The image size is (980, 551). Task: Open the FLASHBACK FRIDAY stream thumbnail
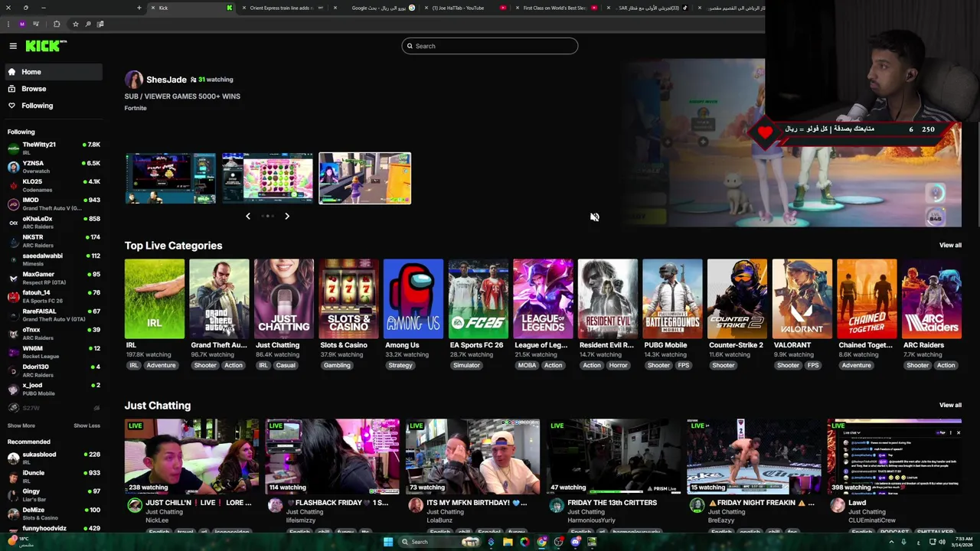coord(332,457)
